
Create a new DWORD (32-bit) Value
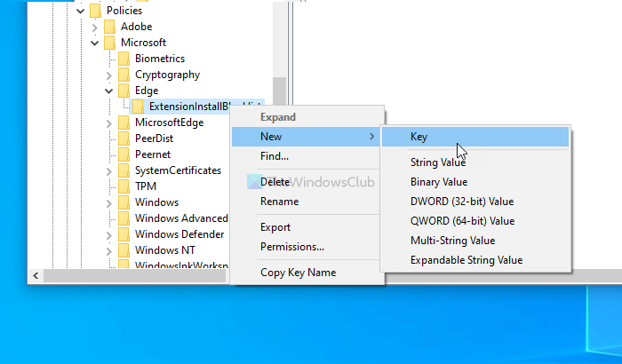tap(475, 202)
